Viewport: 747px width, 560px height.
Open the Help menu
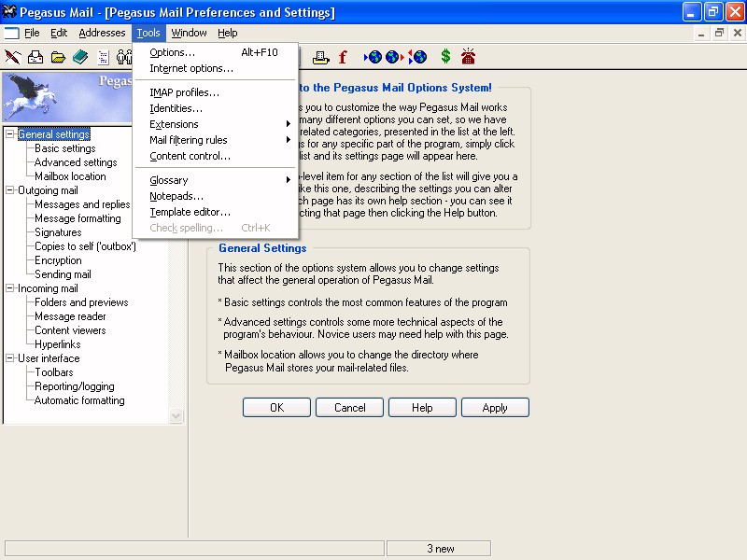point(227,33)
